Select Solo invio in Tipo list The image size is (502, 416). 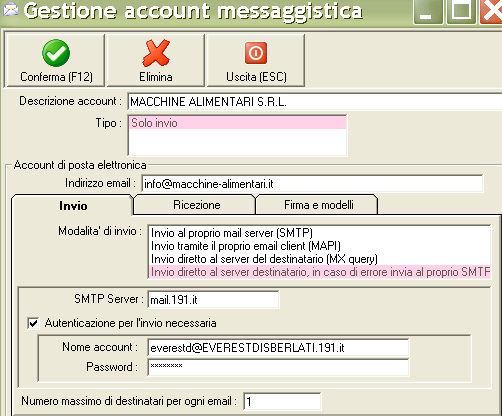tap(238, 123)
